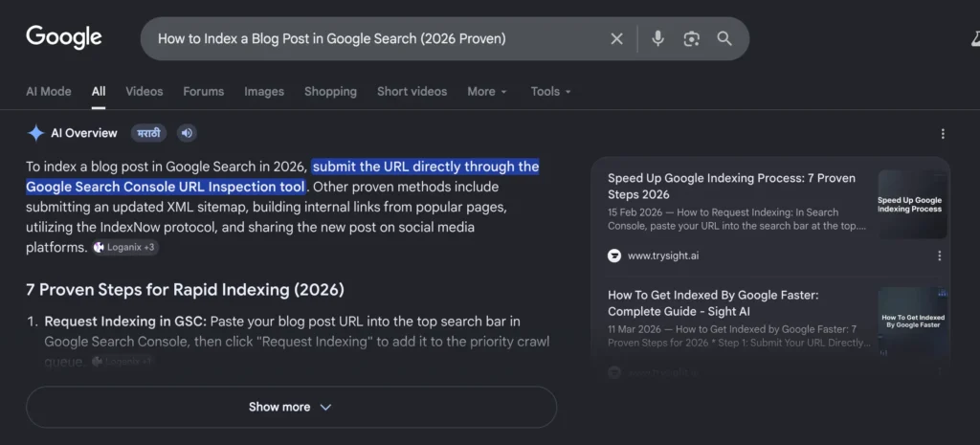Expand AI Overview with Show more

pos(291,407)
